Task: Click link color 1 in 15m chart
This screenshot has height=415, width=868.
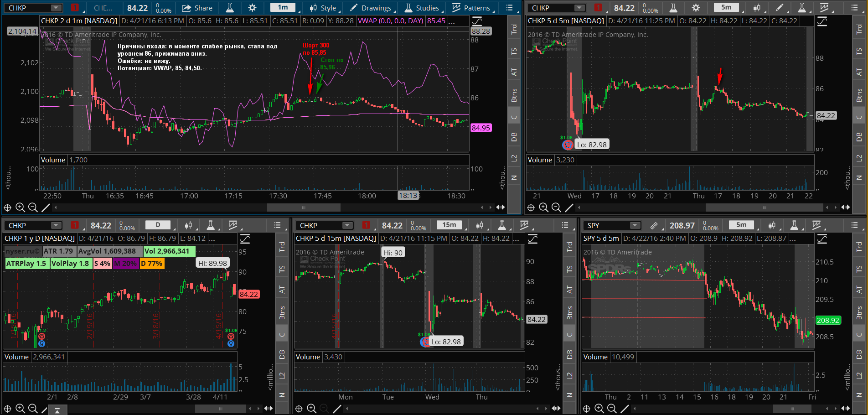Action: pyautogui.click(x=366, y=225)
